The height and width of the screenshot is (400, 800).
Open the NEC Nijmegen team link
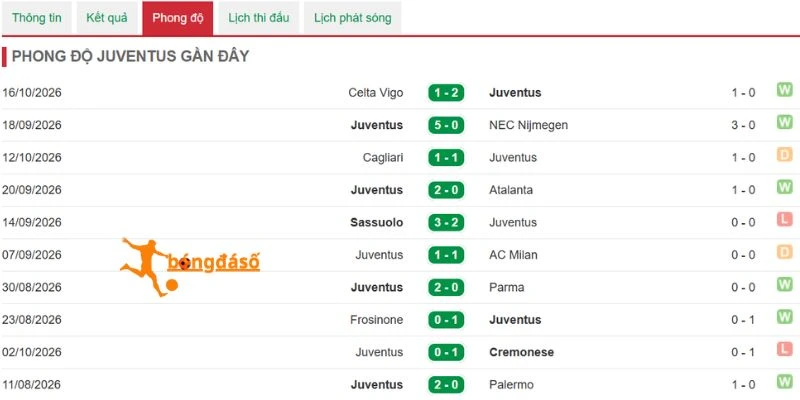pyautogui.click(x=529, y=125)
